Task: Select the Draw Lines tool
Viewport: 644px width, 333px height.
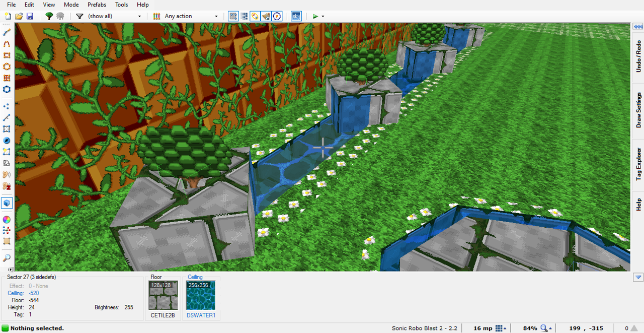Action: [x=7, y=32]
